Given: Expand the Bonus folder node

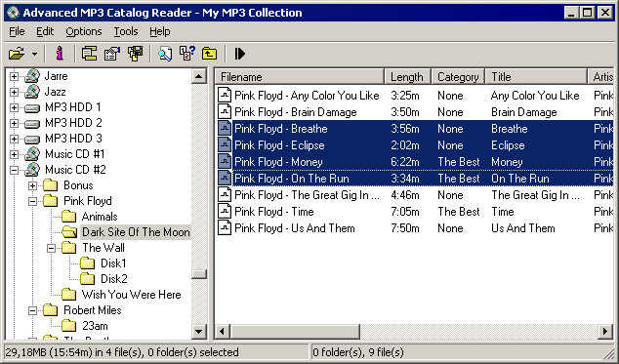Looking at the screenshot, I should click(33, 185).
